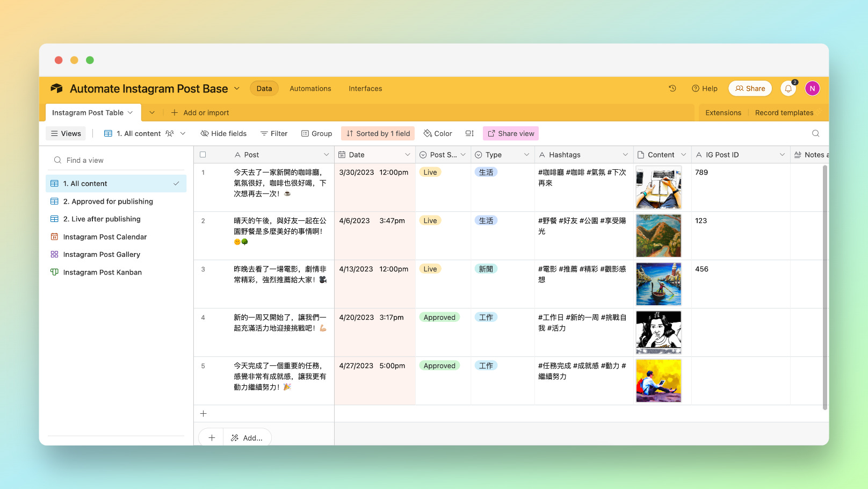The image size is (868, 489).
Task: Open yellow painting thumbnail in row 5
Action: (658, 380)
